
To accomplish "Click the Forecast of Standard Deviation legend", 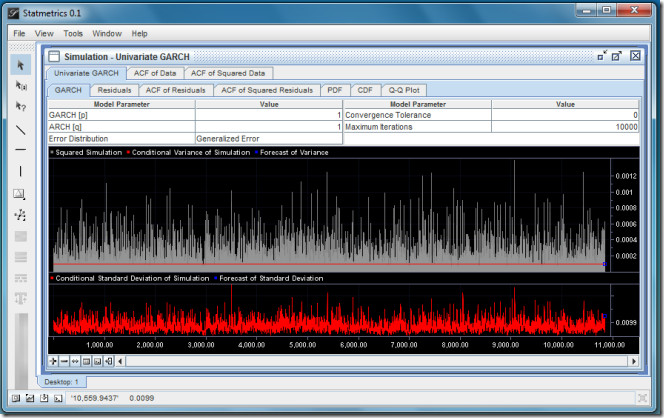I will 269,278.
